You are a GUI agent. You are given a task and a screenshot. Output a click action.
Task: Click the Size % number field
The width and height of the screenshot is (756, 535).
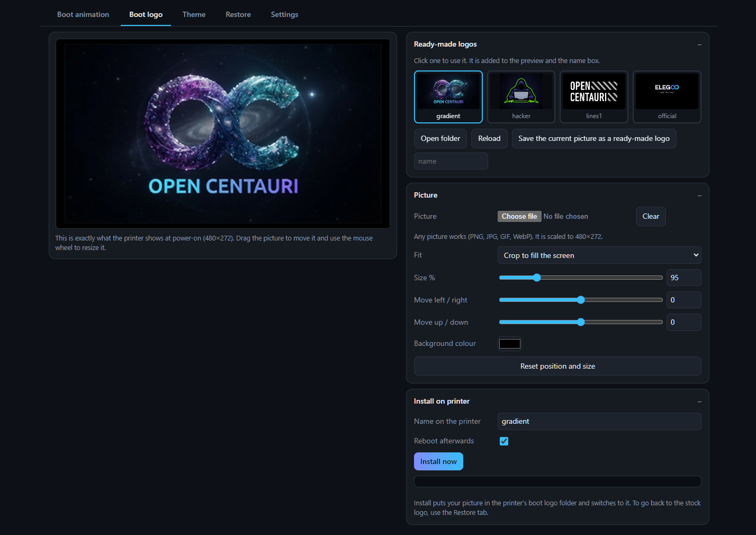coord(683,278)
